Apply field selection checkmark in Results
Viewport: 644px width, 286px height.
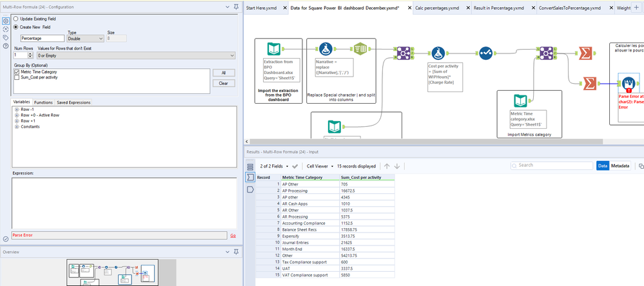295,166
